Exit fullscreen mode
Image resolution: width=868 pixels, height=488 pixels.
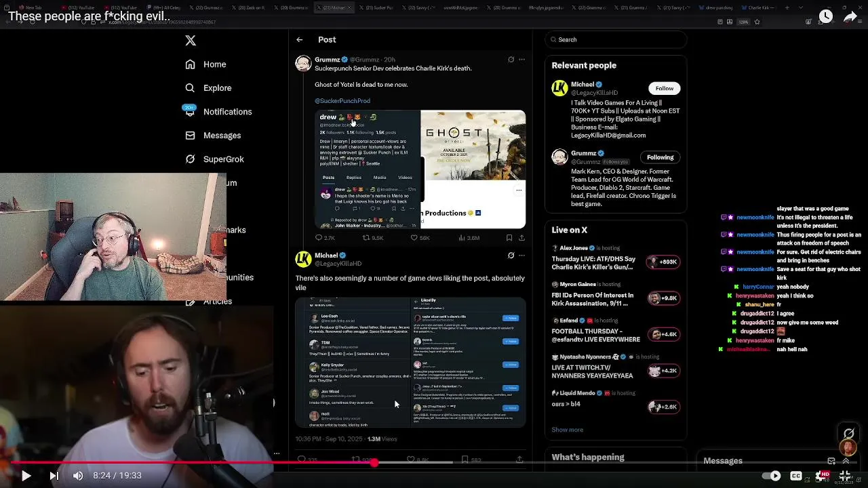click(845, 476)
